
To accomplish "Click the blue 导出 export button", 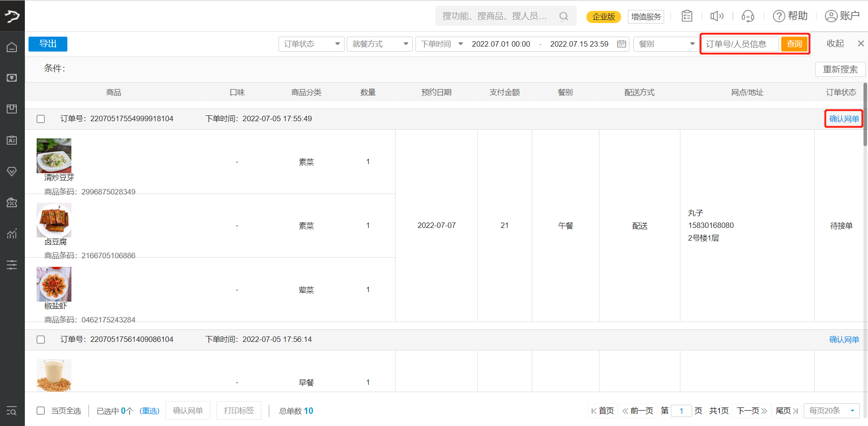I will click(48, 44).
